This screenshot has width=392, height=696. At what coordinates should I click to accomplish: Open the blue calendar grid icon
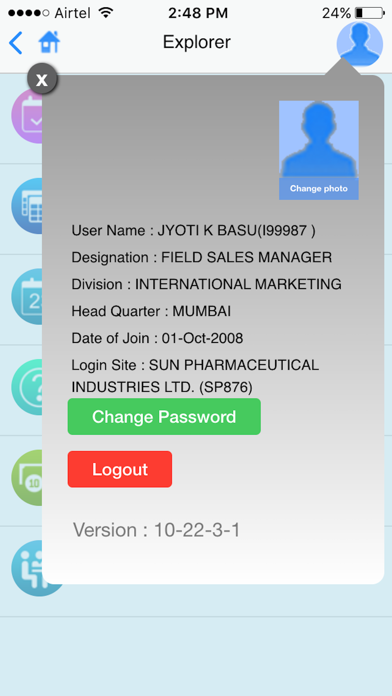[27, 206]
